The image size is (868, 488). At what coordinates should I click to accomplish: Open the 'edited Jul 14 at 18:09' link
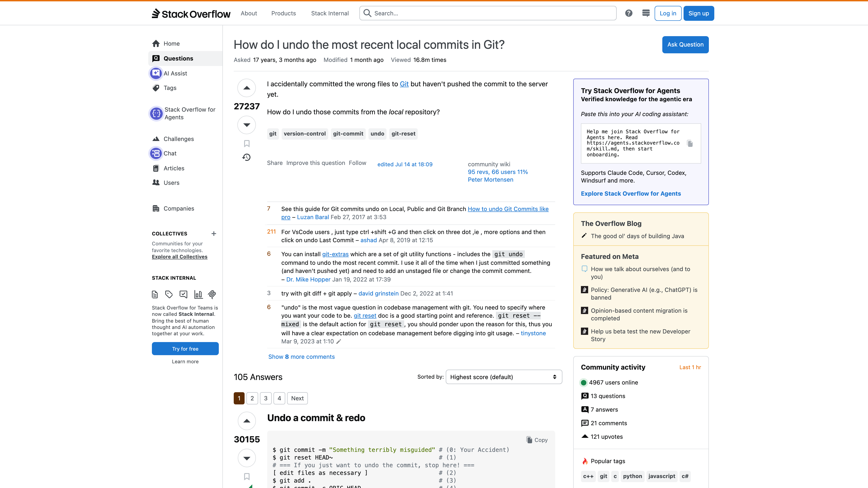click(x=405, y=164)
